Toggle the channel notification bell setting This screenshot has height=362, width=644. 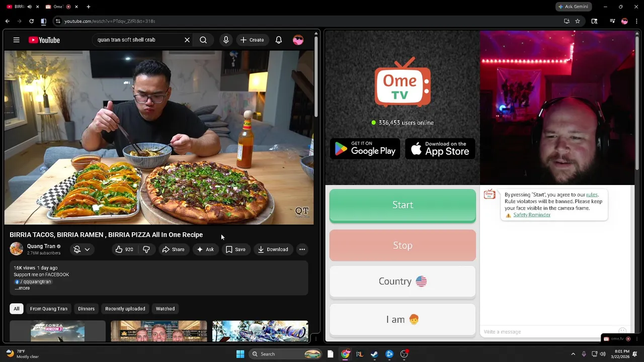pyautogui.click(x=77, y=249)
